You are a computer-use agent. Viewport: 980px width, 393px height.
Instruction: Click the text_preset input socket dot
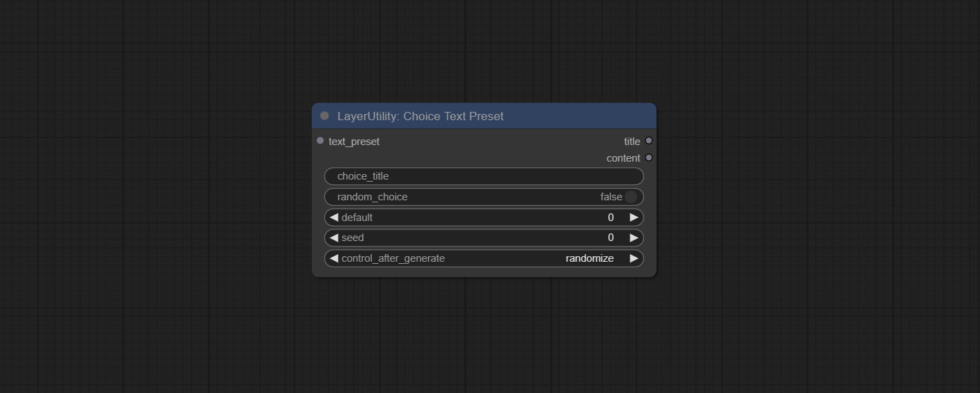pyautogui.click(x=320, y=141)
